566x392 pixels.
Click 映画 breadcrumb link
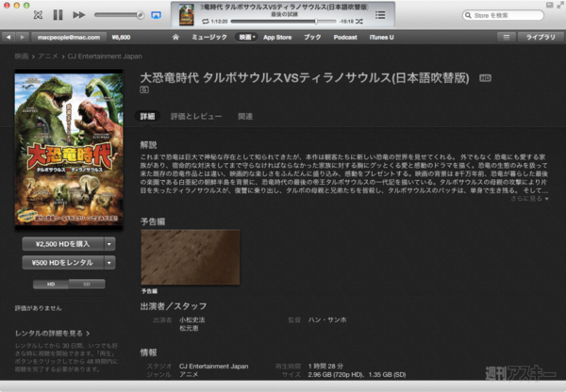(22, 57)
